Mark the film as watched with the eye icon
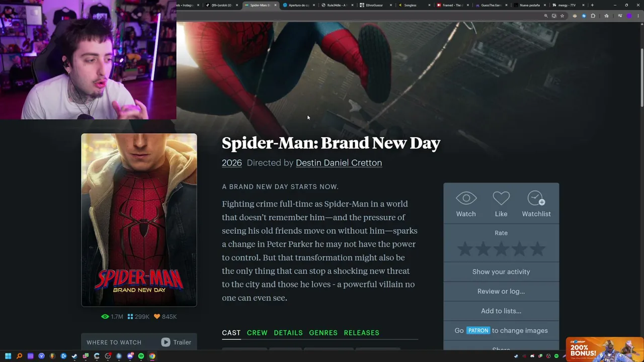This screenshot has width=644, height=362. 466,198
